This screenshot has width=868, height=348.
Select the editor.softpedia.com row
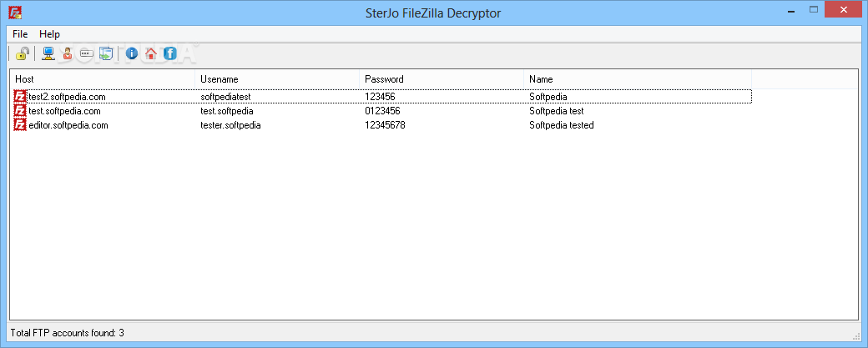[x=382, y=125]
